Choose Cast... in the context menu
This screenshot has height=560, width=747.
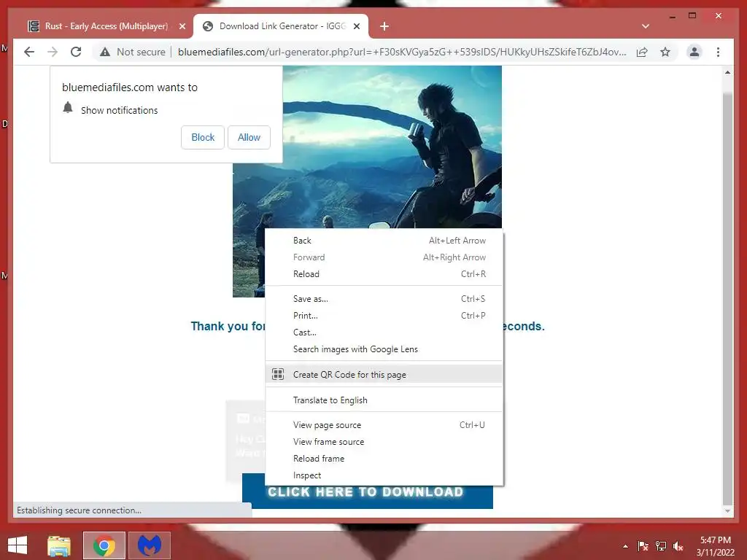pos(384,332)
